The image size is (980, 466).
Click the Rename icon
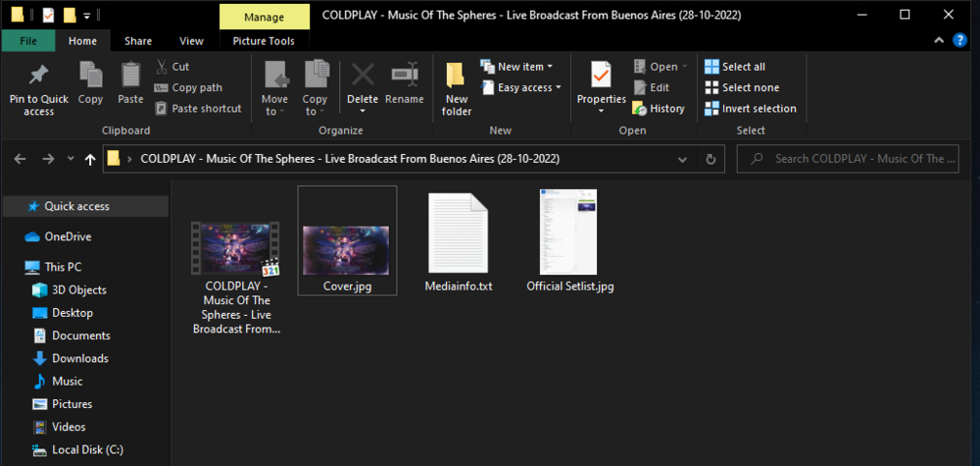405,75
